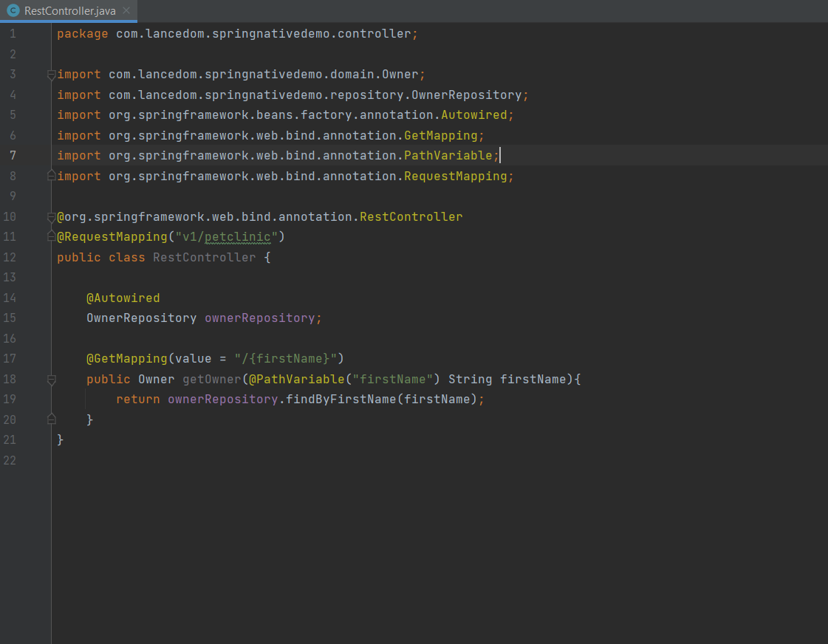Click the return keyword on line 19
The image size is (828, 644).
coord(138,400)
